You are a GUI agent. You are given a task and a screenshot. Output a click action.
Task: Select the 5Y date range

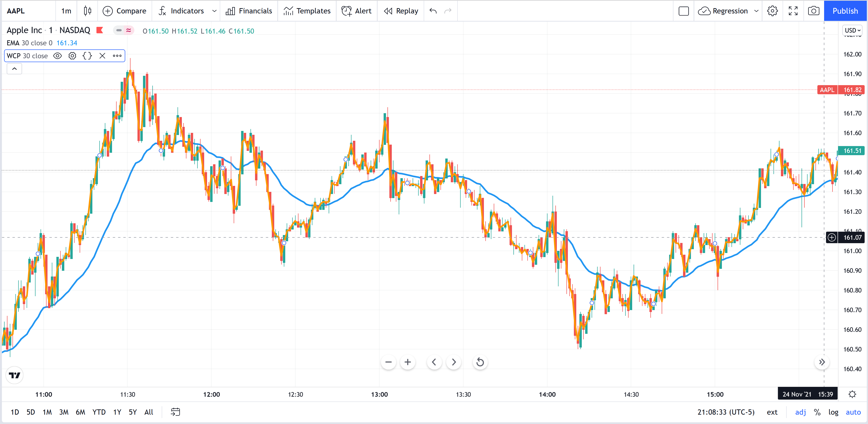click(133, 412)
